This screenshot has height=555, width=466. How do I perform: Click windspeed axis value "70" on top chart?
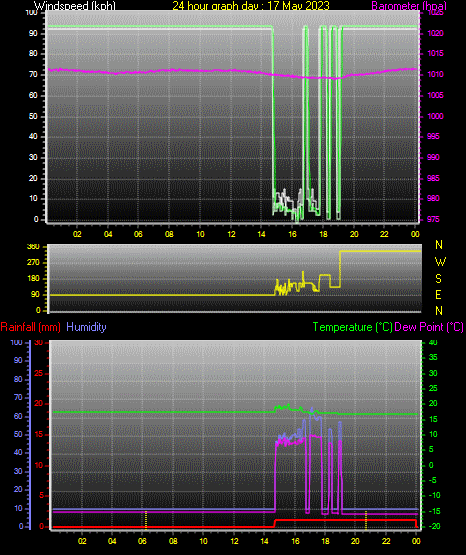point(33,74)
